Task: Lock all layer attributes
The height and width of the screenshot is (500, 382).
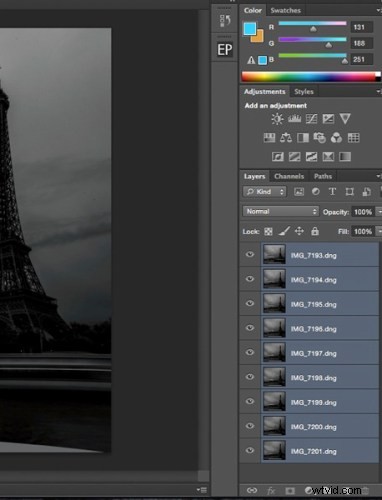Action: pyautogui.click(x=315, y=231)
